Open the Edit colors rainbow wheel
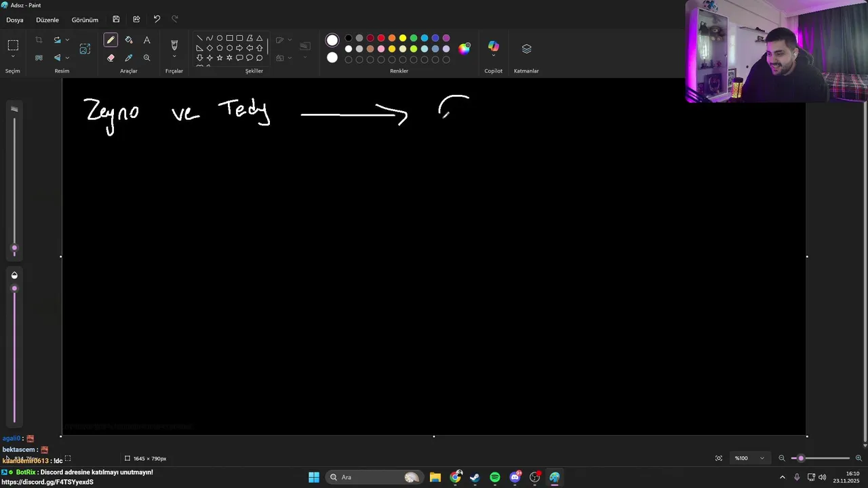Viewport: 868px width, 488px height. click(x=464, y=48)
